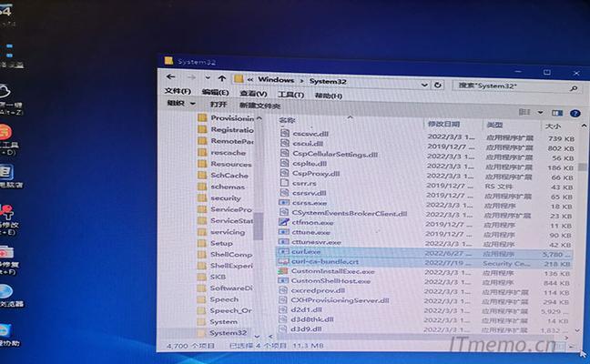
Task: Select the curl-ca-bundle.crt certificate icon
Action: tap(283, 261)
